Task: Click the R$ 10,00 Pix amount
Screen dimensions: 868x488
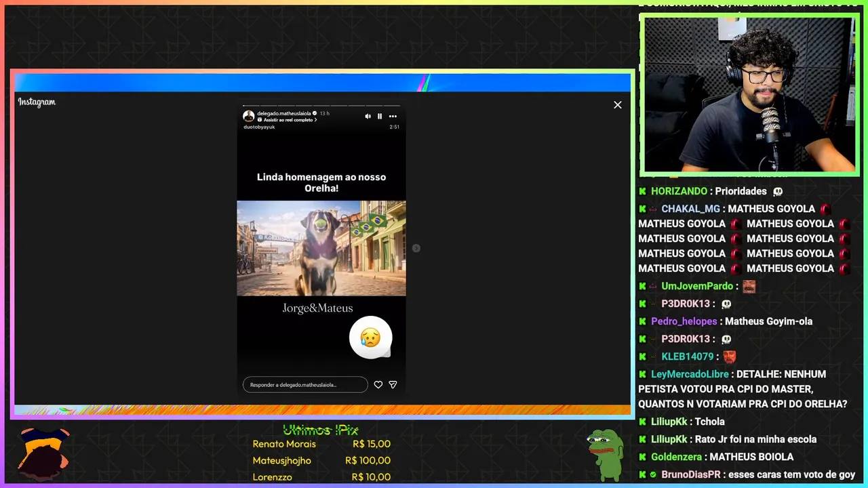Action: tap(372, 477)
